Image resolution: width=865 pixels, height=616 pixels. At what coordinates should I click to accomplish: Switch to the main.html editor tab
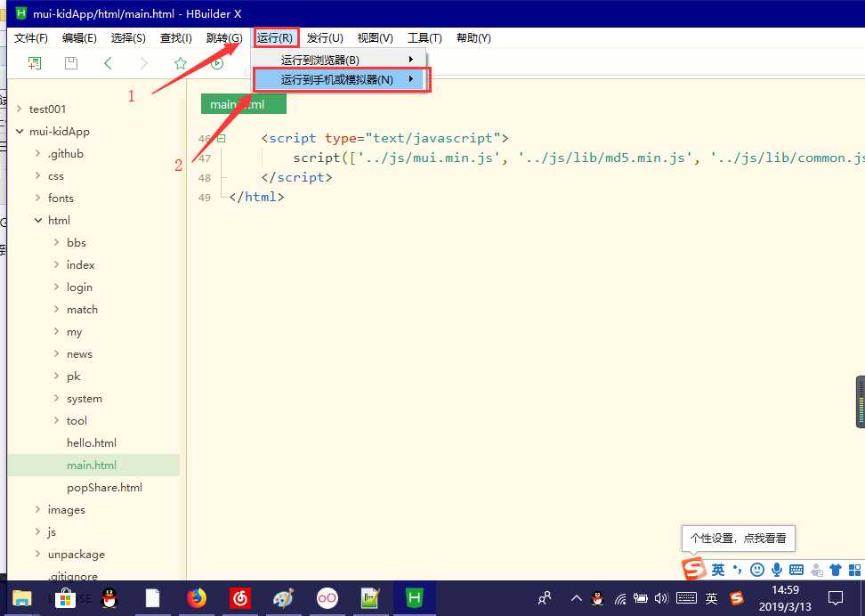[243, 104]
